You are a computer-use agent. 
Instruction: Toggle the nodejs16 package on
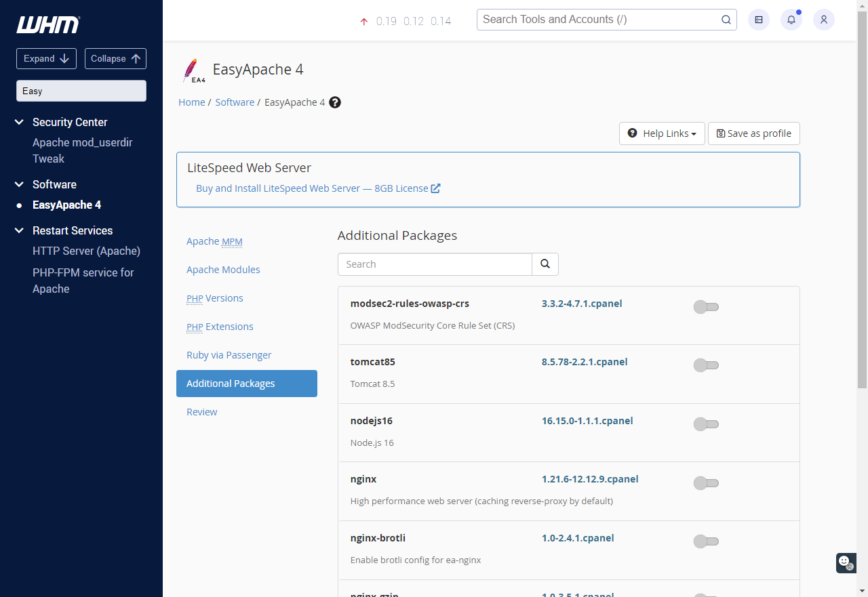point(706,424)
